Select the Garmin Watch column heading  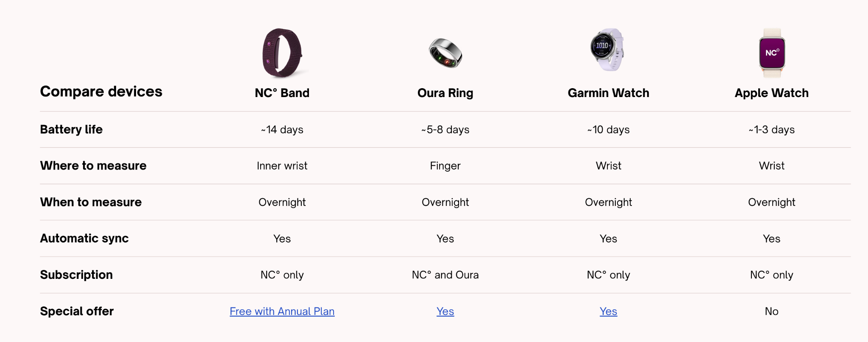tap(608, 93)
